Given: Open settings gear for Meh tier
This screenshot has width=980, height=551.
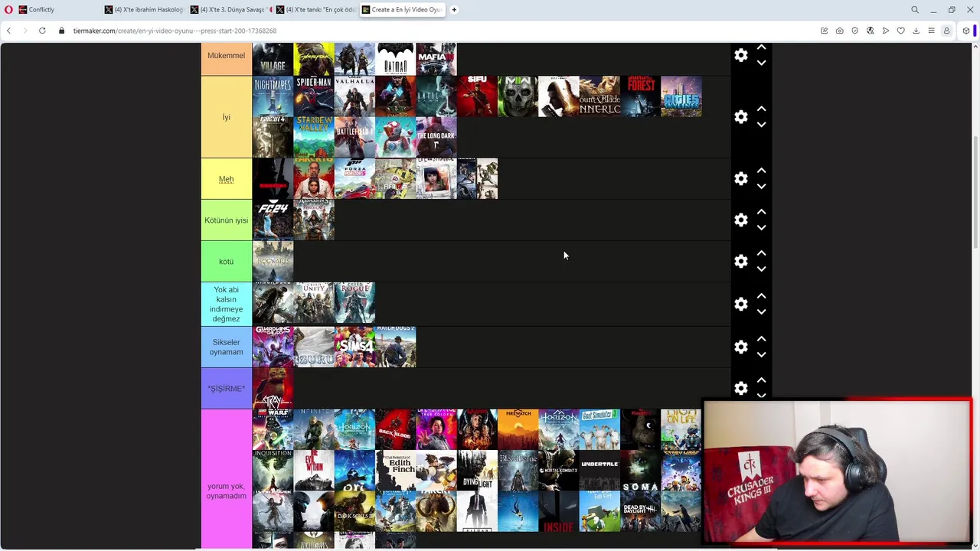Looking at the screenshot, I should 740,178.
